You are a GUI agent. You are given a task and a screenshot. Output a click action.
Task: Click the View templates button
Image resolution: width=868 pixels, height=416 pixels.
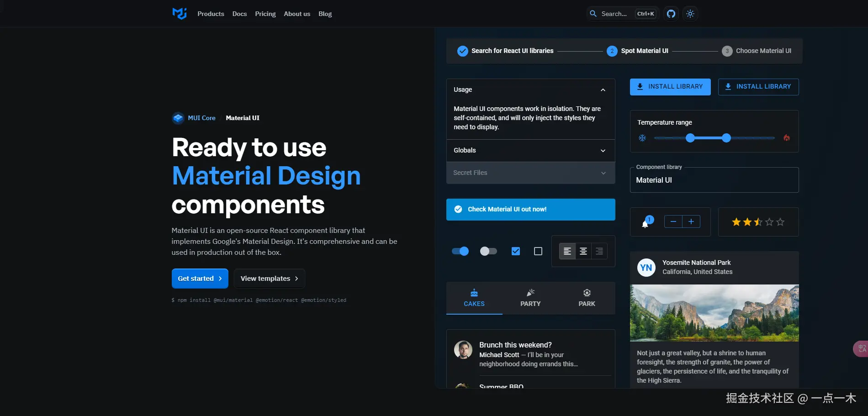point(270,279)
